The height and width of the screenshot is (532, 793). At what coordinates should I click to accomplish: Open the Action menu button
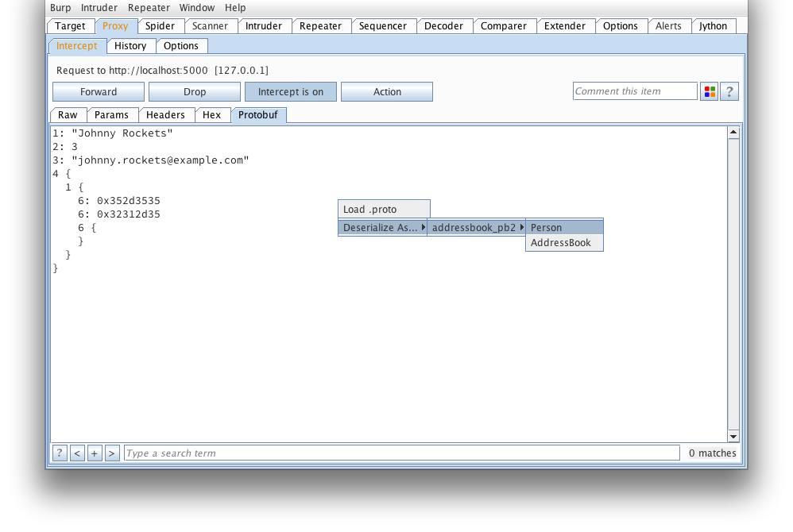[x=387, y=92]
